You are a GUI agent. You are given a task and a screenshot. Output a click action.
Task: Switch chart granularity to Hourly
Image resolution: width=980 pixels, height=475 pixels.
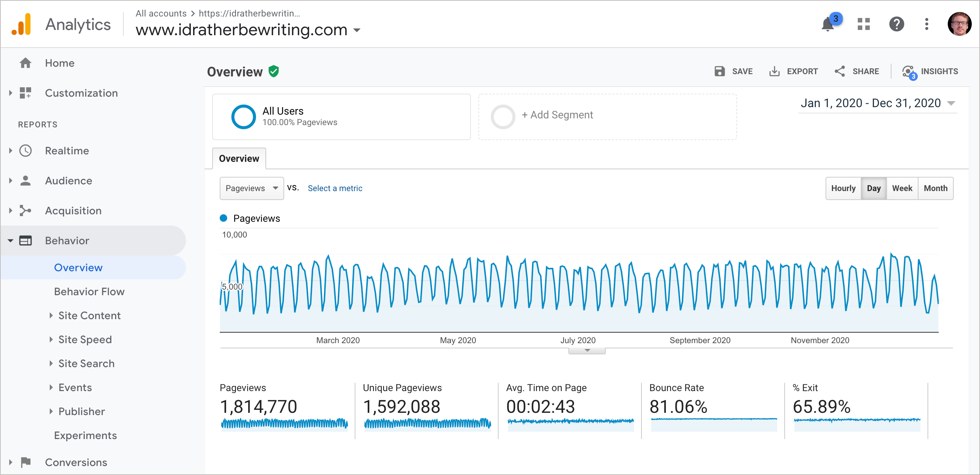843,188
